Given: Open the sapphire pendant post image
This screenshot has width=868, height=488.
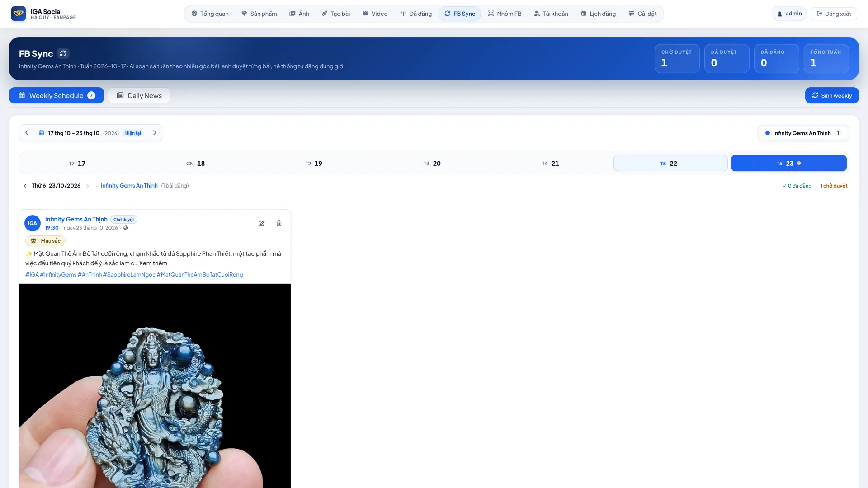Looking at the screenshot, I should tap(155, 386).
